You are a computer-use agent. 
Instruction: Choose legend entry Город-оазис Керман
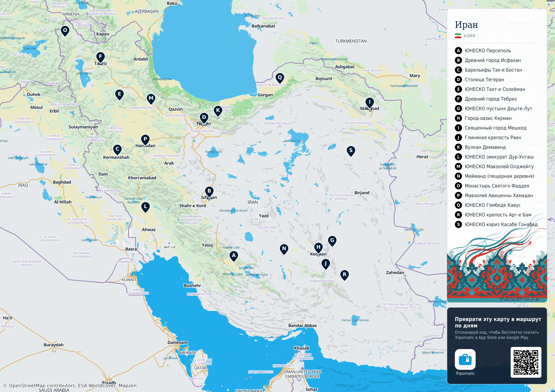click(x=483, y=118)
